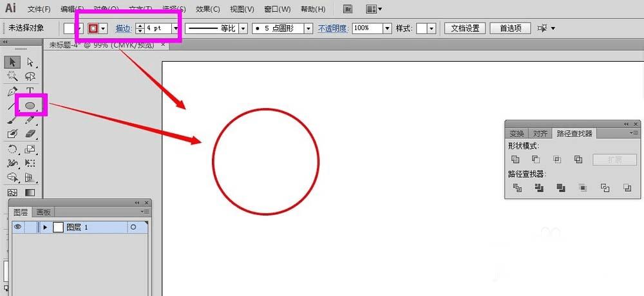Select the Rotate tool
644x296 pixels.
click(x=12, y=149)
